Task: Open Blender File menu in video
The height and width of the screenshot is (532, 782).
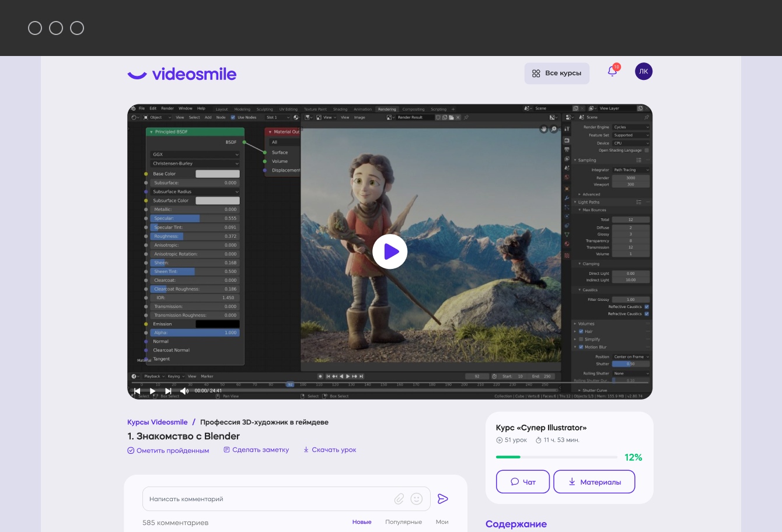Action: (x=142, y=108)
